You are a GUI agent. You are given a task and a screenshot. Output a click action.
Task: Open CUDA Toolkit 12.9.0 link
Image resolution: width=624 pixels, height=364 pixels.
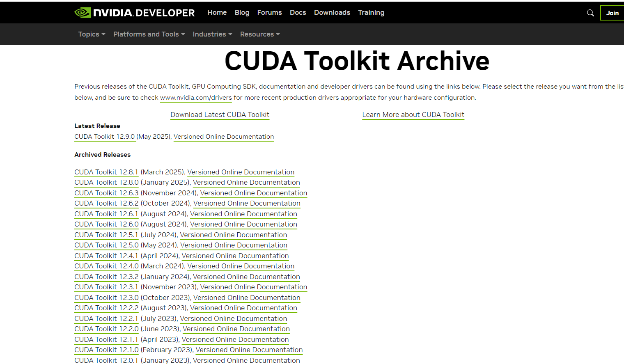(105, 137)
